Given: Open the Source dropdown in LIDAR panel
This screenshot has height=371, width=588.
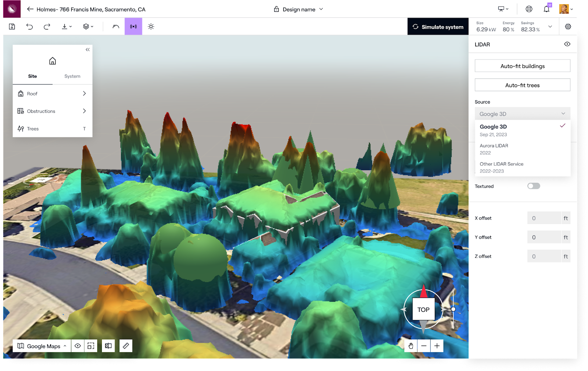Looking at the screenshot, I should pyautogui.click(x=522, y=114).
